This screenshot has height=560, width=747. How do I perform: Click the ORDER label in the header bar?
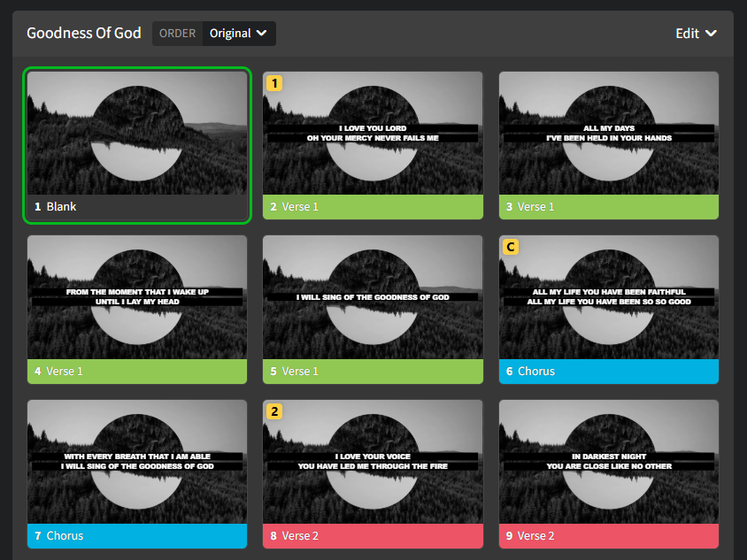tap(176, 33)
